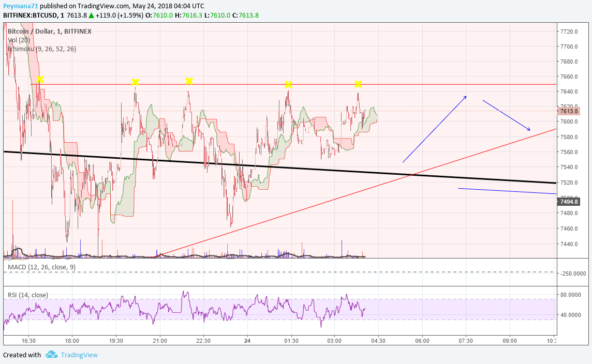592x364 pixels.
Task: Open the Peymana71 author profile link
Action: pyautogui.click(x=20, y=6)
